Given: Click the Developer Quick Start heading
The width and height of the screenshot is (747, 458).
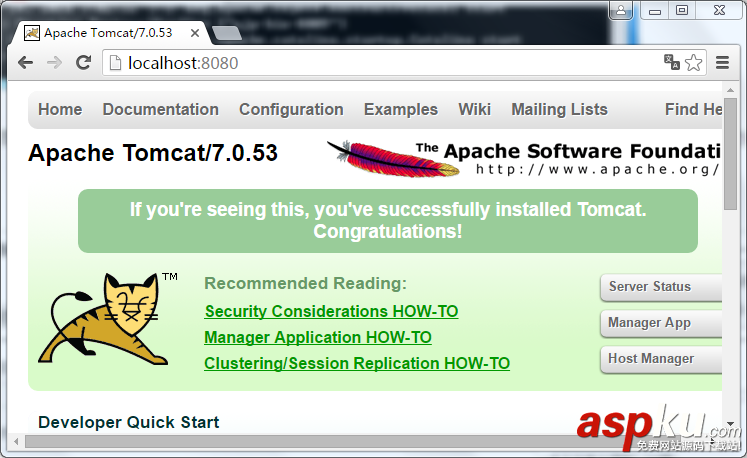Looking at the screenshot, I should 129,422.
